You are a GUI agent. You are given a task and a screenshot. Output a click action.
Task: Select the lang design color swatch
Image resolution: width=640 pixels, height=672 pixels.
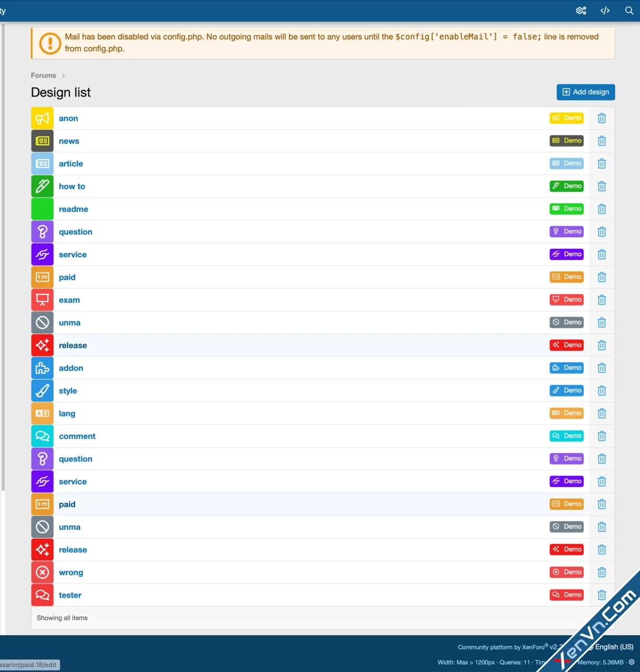click(x=43, y=414)
